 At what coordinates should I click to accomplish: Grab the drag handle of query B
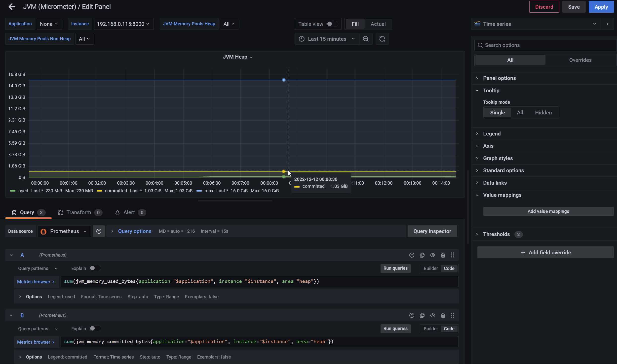(x=453, y=315)
